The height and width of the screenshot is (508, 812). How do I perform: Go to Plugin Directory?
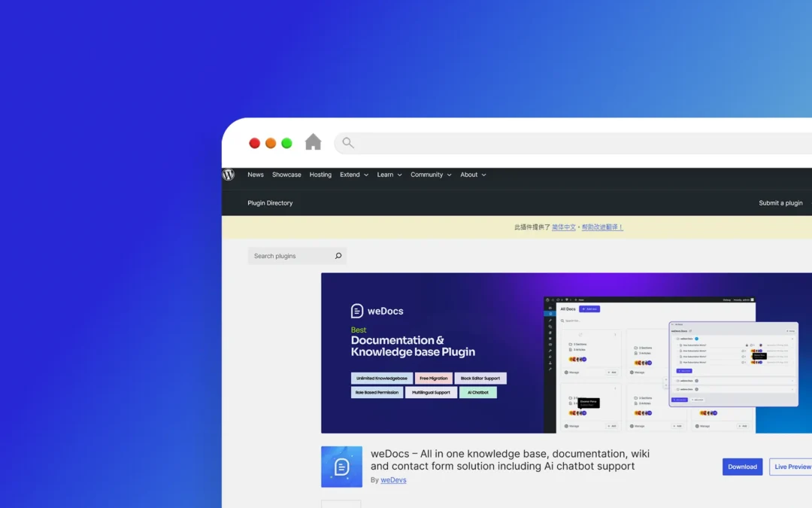coord(270,203)
